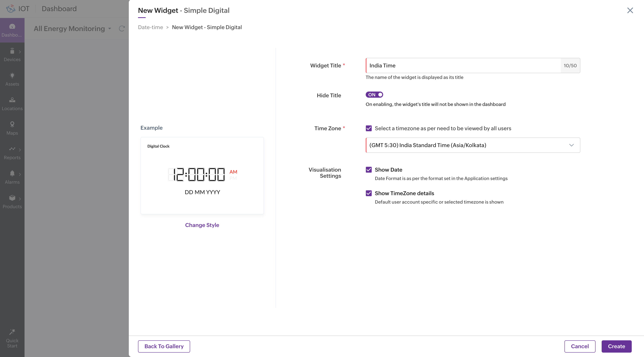Select the Dashboard sidebar tab
The height and width of the screenshot is (357, 644).
(x=12, y=30)
